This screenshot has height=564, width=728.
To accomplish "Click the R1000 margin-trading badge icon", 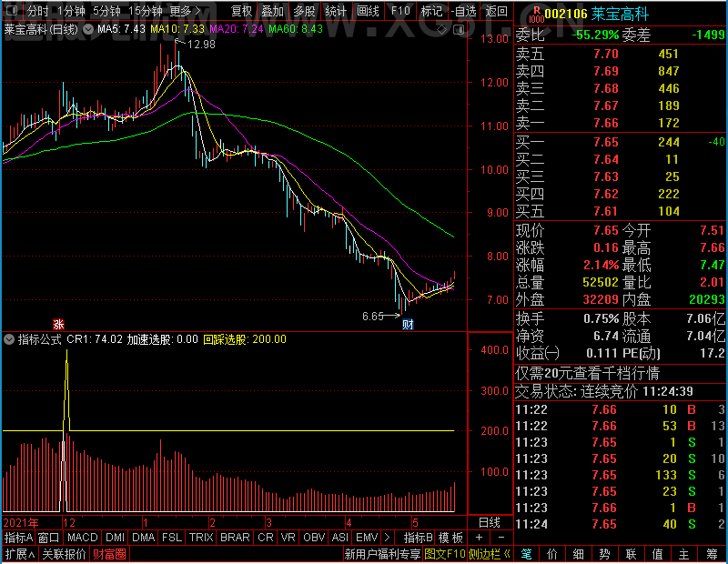I will pos(537,15).
